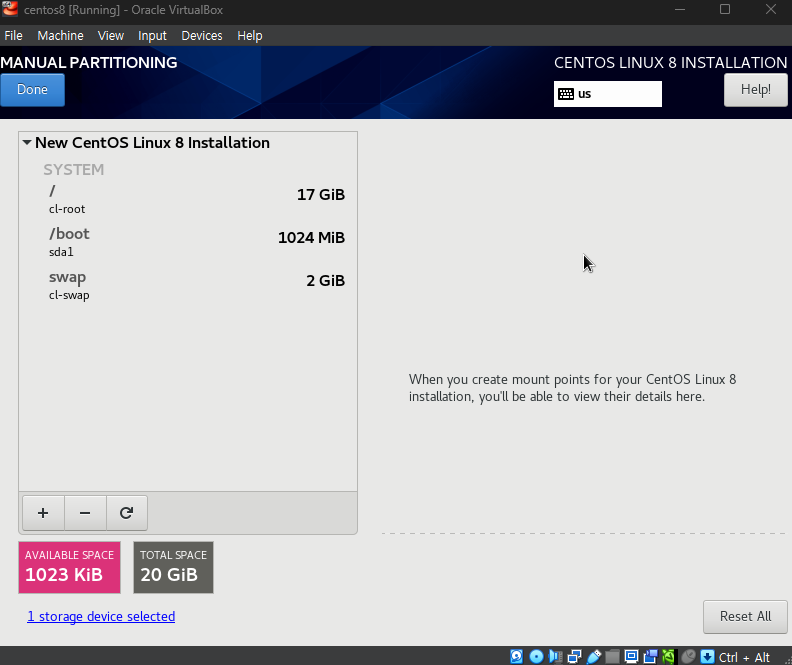Click the CENTOS LINUX 8 INSTALLATION title
This screenshot has width=792, height=665.
(x=670, y=63)
